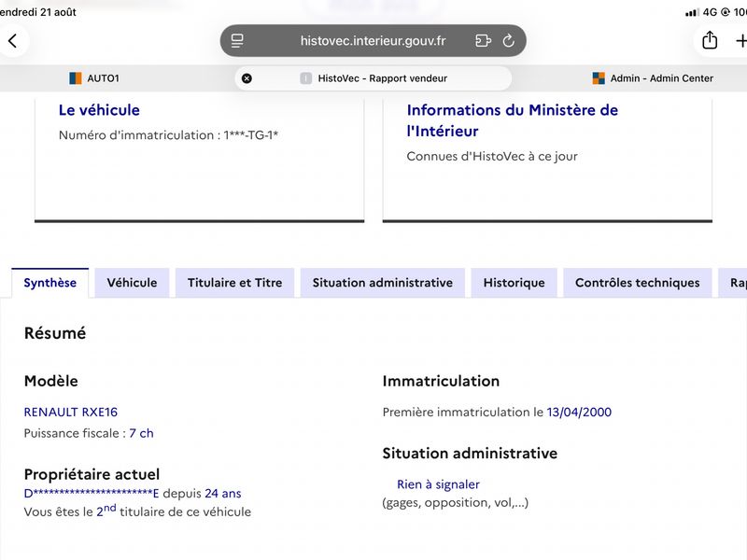Viewport: 747px width, 560px height.
Task: Open the Véhicule tab
Action: pos(132,283)
